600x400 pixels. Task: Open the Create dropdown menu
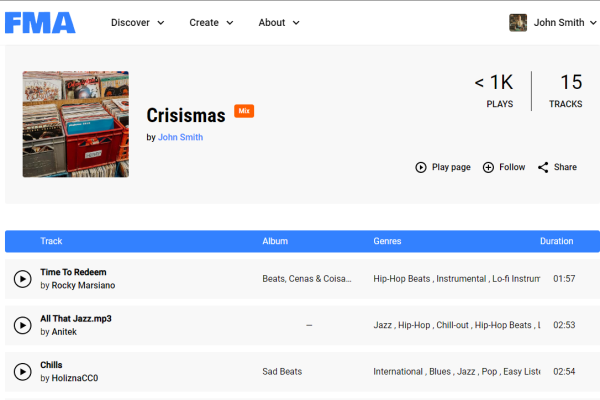point(211,23)
